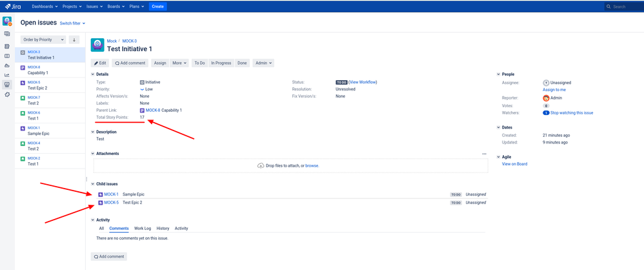
Task: Switch to the History tab
Action: [x=163, y=228]
